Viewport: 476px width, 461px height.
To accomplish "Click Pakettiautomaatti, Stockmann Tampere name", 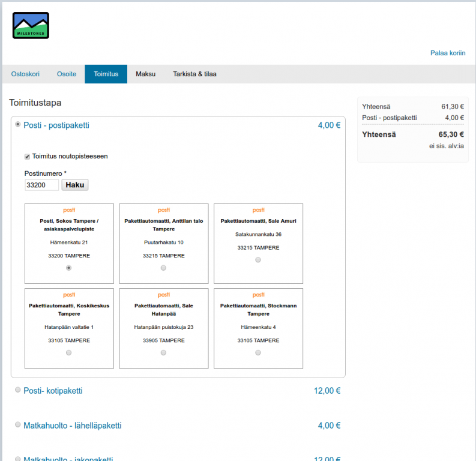I will (x=258, y=310).
